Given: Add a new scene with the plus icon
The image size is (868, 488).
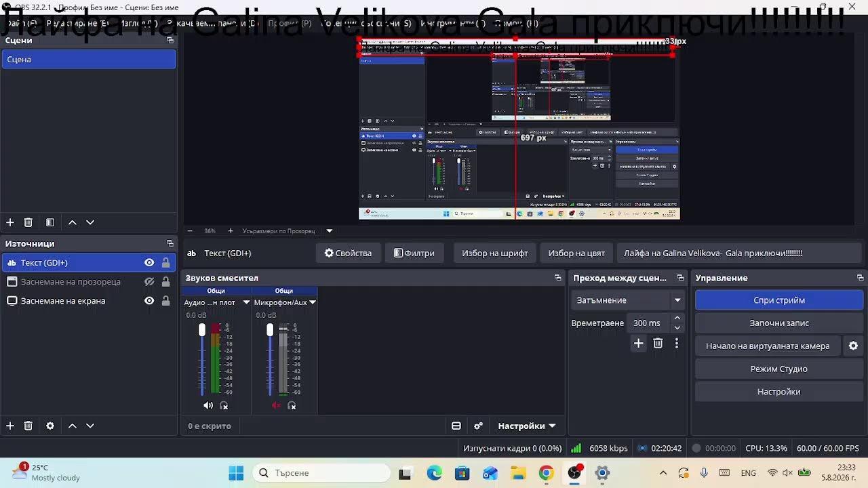Looking at the screenshot, I should (10, 222).
